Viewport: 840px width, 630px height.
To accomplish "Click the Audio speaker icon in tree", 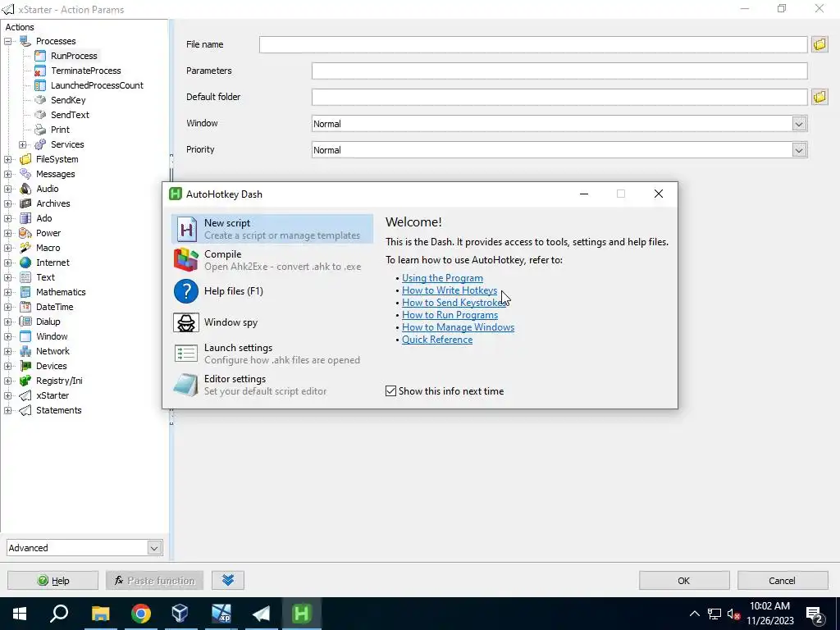I will tap(25, 189).
